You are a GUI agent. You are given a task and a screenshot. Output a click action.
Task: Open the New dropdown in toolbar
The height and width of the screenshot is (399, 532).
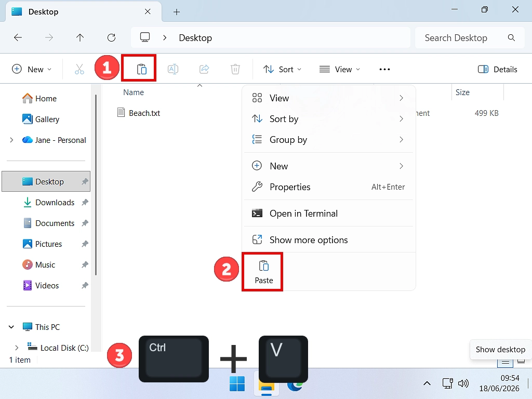tap(32, 69)
